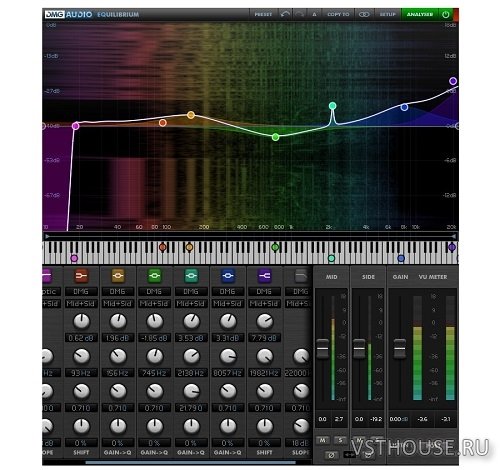The height and width of the screenshot is (470, 500).
Task: Click the gain knob above 7.79 dB
Action: (265, 321)
